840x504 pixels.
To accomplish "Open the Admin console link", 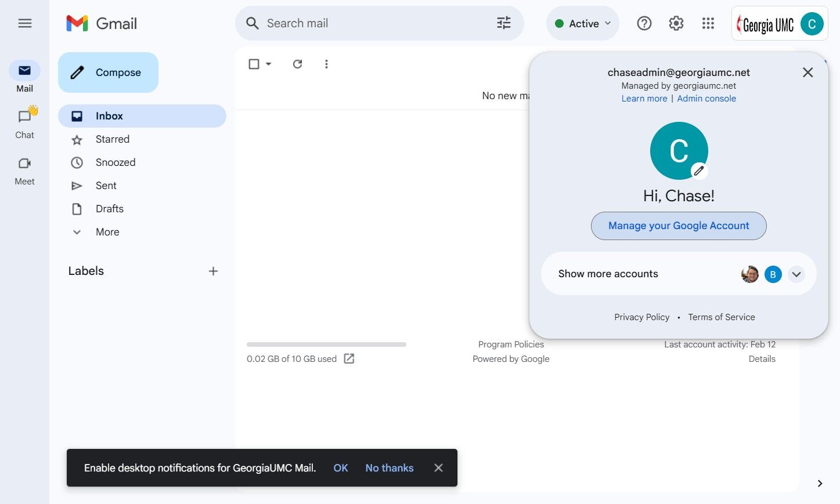I will coord(706,99).
